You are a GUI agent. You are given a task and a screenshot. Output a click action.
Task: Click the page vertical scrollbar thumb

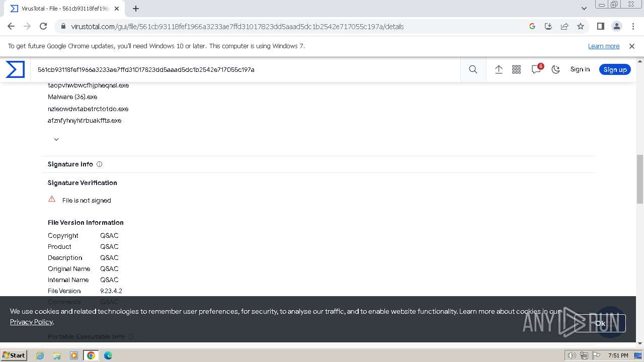pyautogui.click(x=640, y=179)
